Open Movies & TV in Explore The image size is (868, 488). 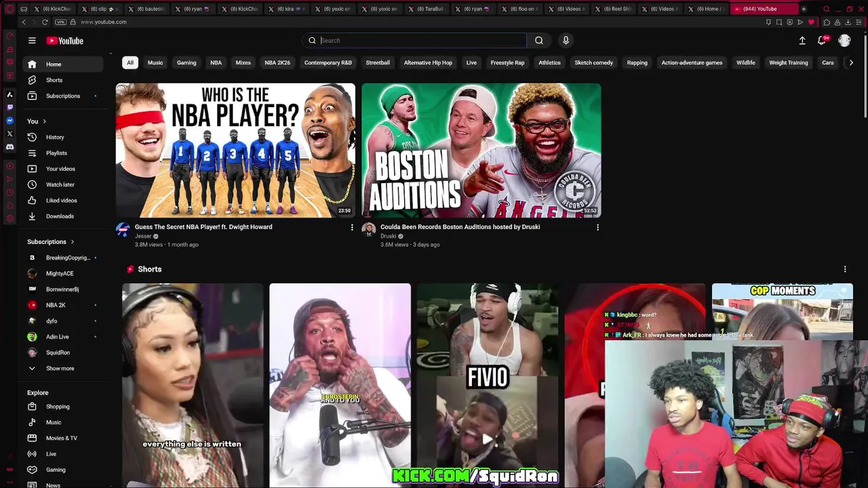(x=62, y=438)
